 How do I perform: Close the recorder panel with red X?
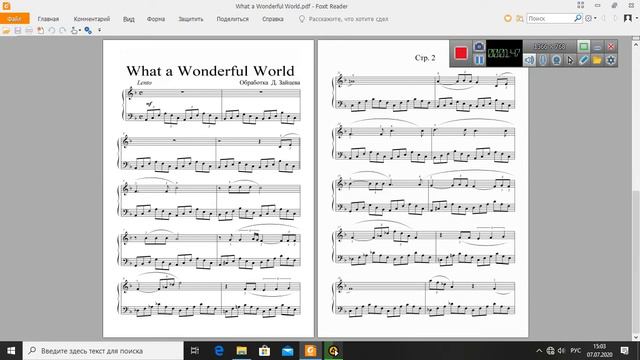coord(611,47)
